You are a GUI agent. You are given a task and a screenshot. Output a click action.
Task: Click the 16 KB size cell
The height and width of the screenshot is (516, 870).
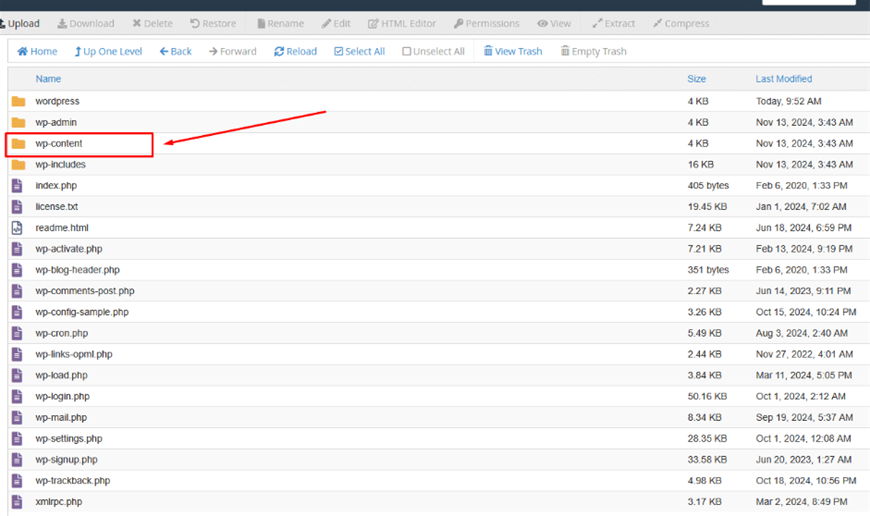[701, 164]
